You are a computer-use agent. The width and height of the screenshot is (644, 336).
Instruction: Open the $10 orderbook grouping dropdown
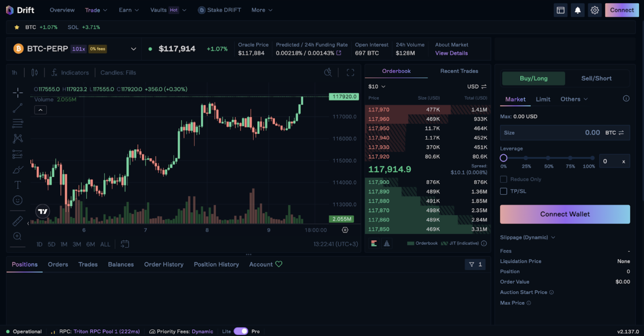377,86
